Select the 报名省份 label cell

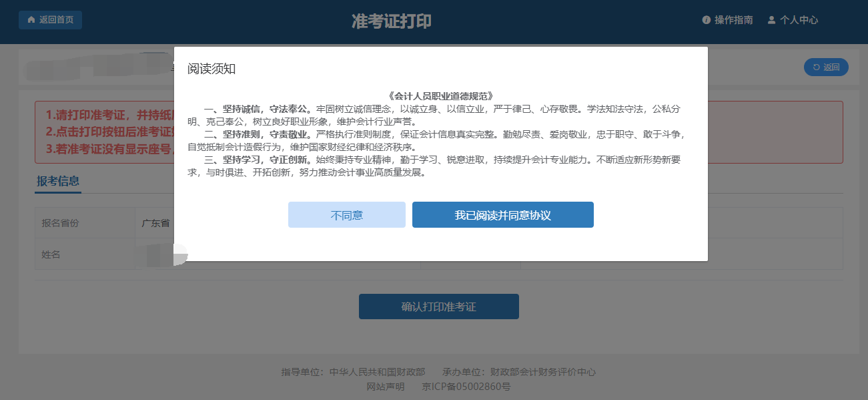pyautogui.click(x=60, y=223)
